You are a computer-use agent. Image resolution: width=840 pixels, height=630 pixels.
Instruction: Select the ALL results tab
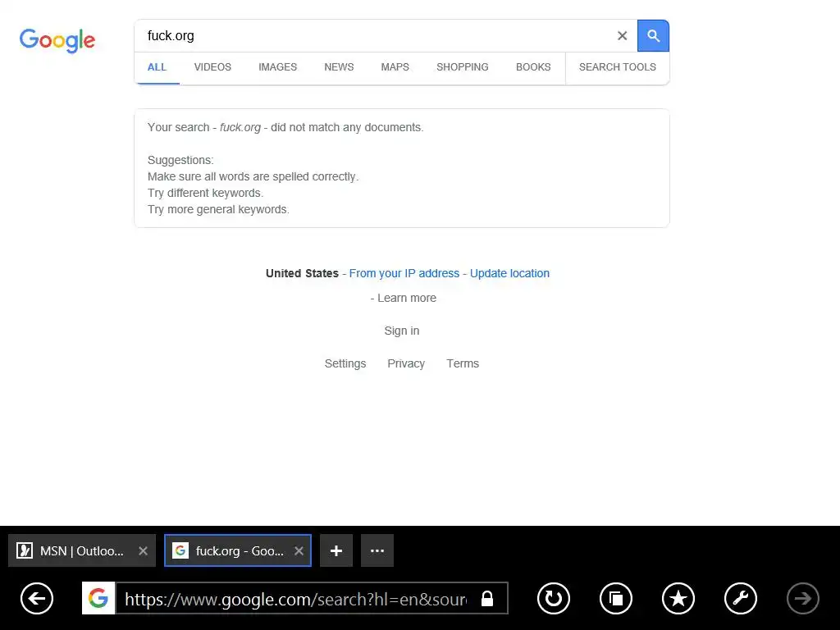pyautogui.click(x=157, y=67)
